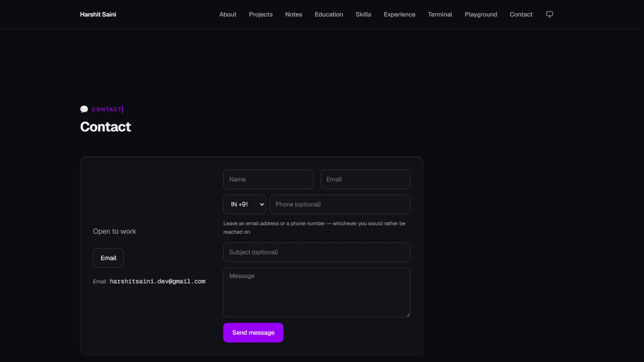Click the Send message button
644x362 pixels.
tap(253, 333)
